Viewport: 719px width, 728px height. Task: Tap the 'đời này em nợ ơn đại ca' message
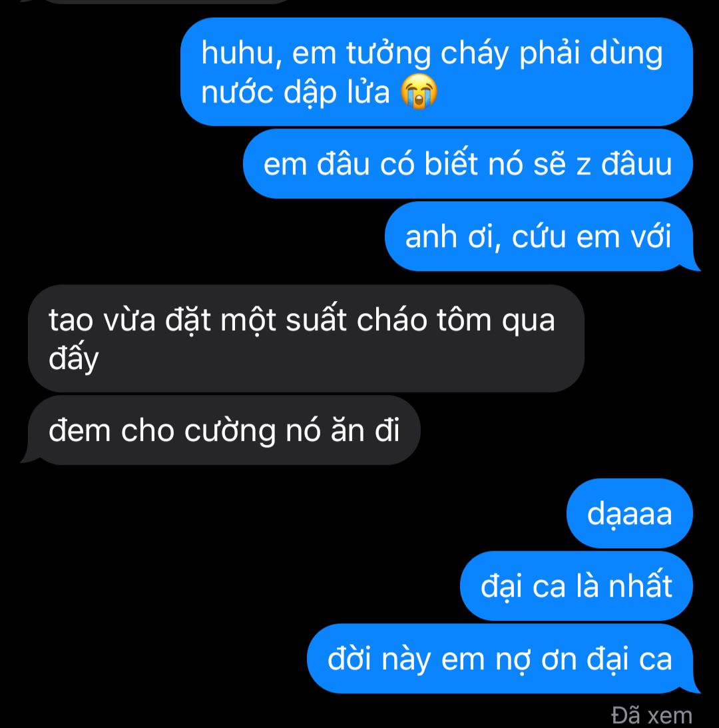(502, 659)
